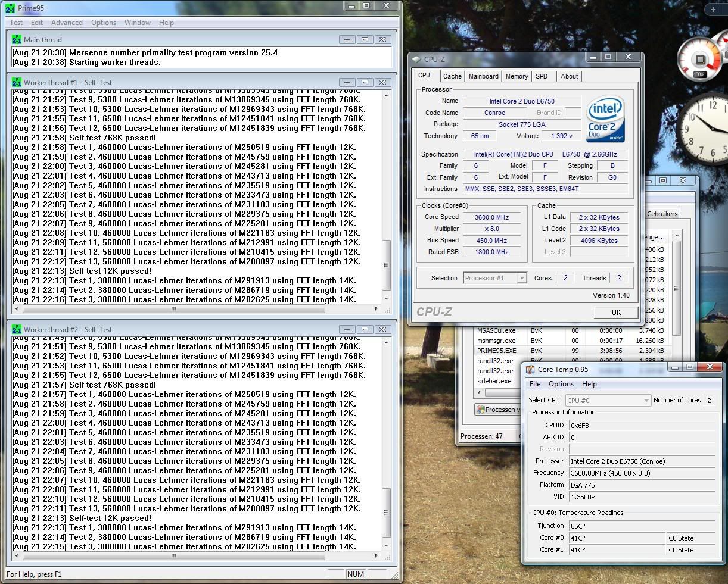This screenshot has width=728, height=584.
Task: Click the Core Temp title bar icon
Action: point(530,370)
